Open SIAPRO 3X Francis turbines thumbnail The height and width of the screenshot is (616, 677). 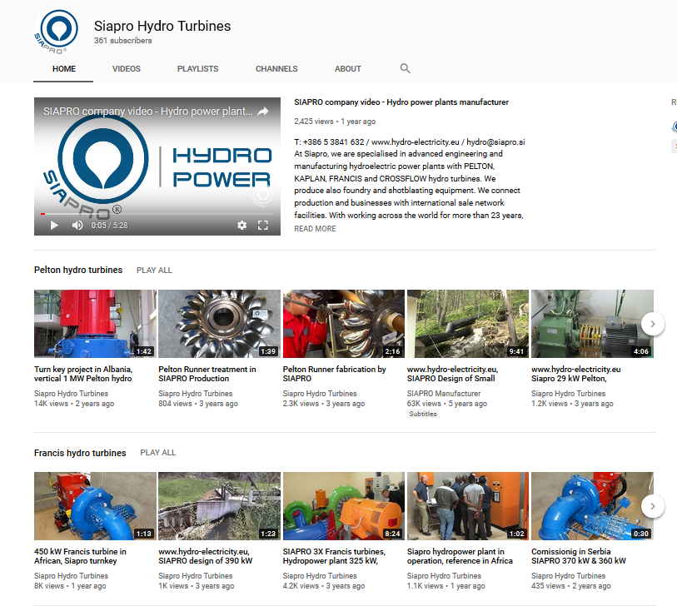(x=344, y=506)
